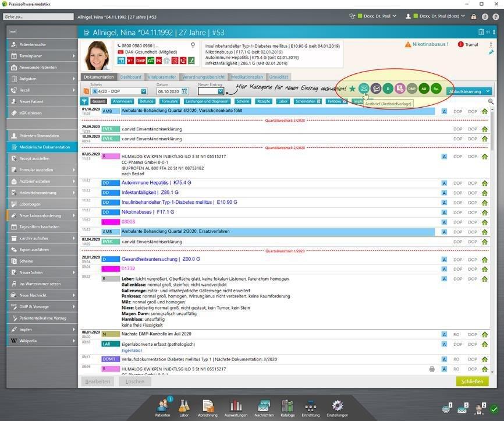The image size is (504, 421).
Task: Click the star favorites icon
Action: [352, 89]
